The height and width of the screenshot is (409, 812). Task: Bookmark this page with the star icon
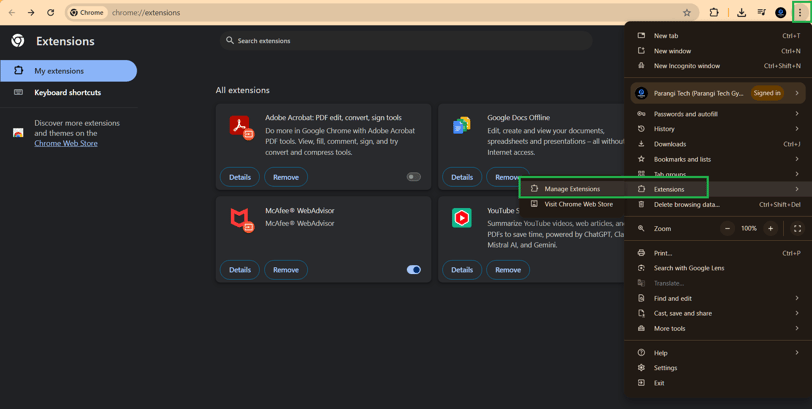(x=687, y=13)
